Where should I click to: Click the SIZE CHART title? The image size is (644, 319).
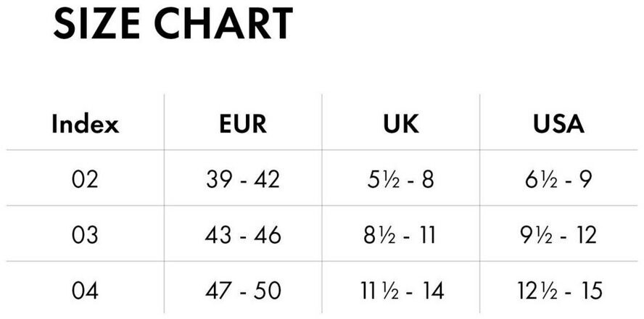[x=173, y=25]
